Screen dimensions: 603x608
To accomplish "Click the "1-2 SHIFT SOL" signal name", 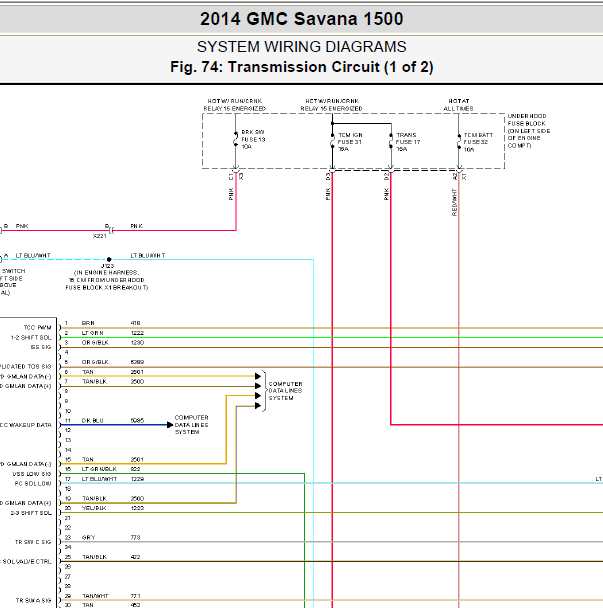I will point(31,337).
